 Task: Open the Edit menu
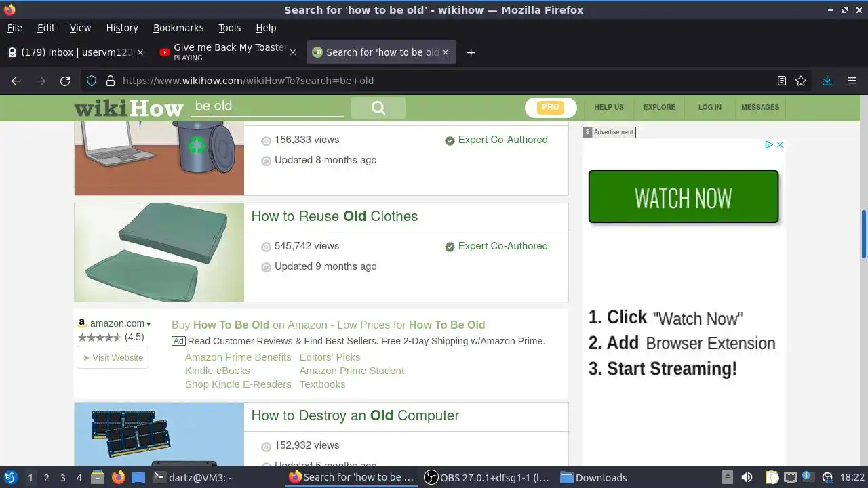pos(46,28)
